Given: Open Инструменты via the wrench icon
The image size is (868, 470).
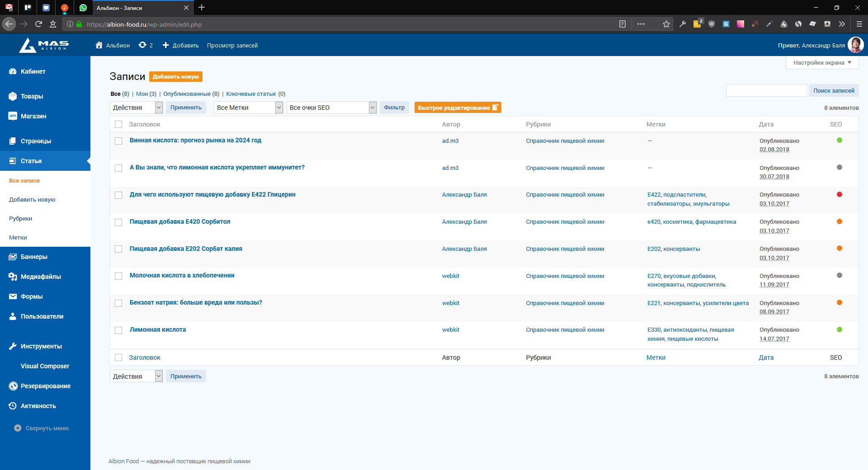Looking at the screenshot, I should [x=13, y=346].
